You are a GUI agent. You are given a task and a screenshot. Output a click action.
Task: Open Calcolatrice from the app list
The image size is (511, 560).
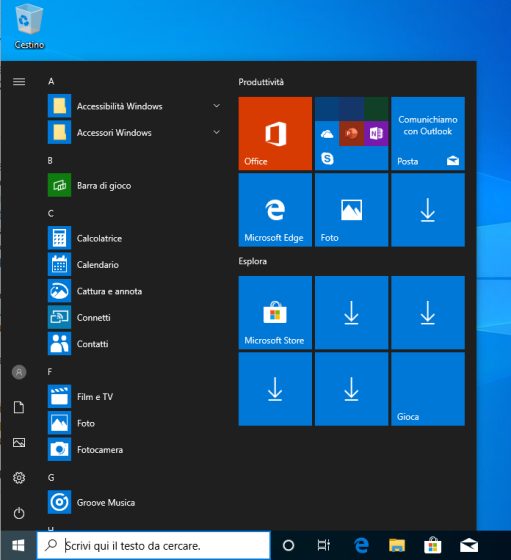136,238
